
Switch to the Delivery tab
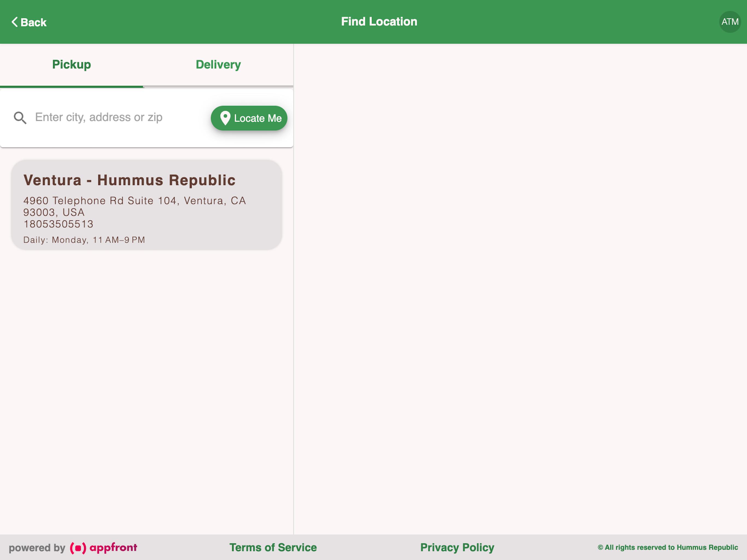(x=218, y=65)
